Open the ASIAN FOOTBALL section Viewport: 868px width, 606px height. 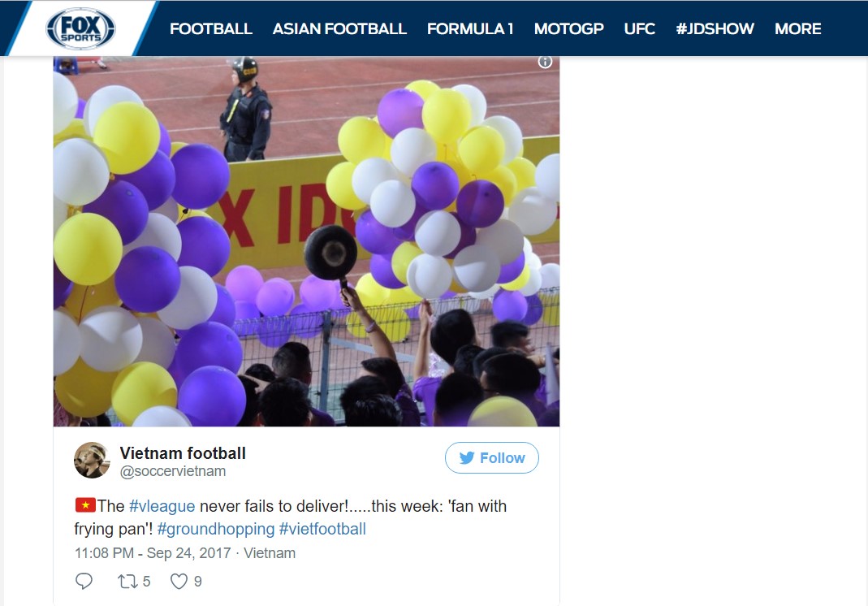pyautogui.click(x=339, y=28)
